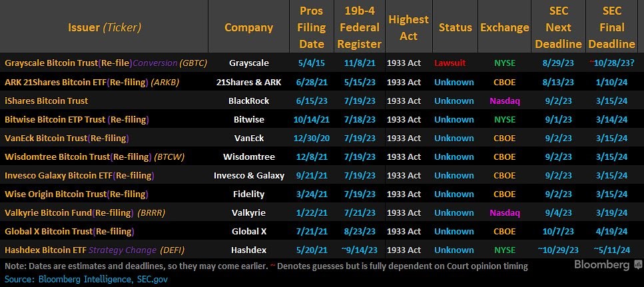Click the SEC Next Deadline header

point(558,27)
